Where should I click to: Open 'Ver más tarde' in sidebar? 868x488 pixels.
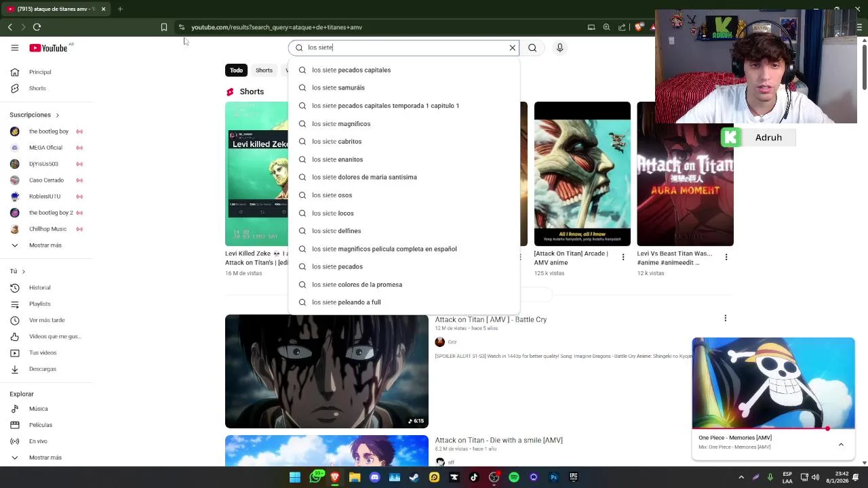46,320
